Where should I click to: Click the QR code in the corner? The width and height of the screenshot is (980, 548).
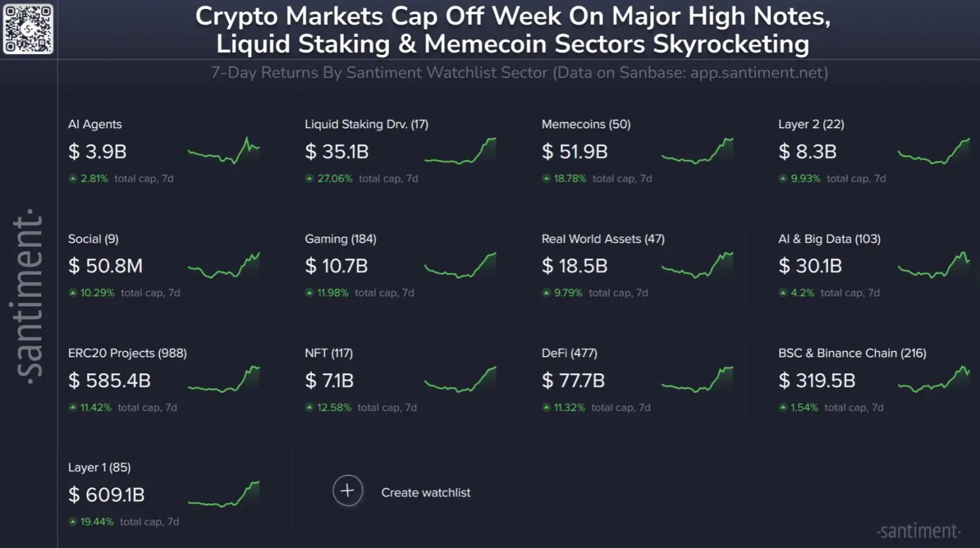point(28,29)
